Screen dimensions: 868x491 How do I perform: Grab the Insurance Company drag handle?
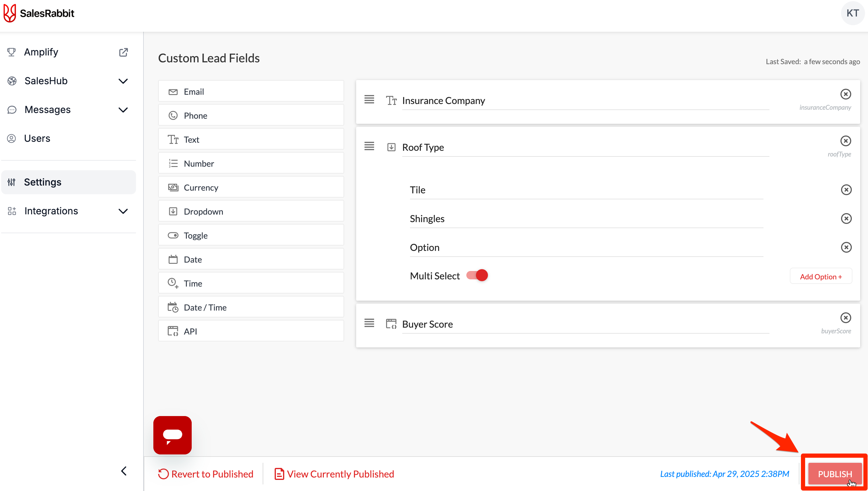pos(369,99)
